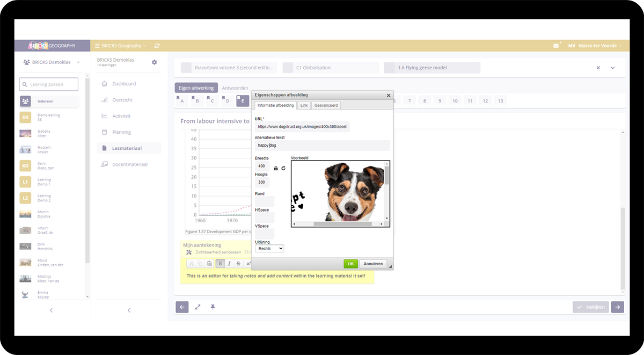This screenshot has height=355, width=644.
Task: Open the Uitlijning alignment dropdown
Action: [270, 249]
